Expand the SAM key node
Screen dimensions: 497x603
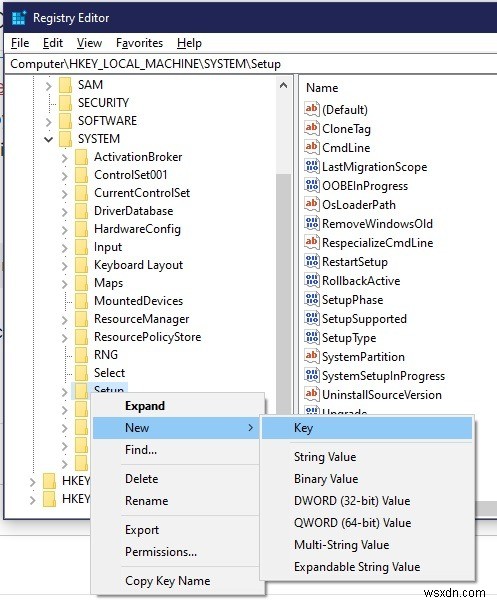coord(48,86)
